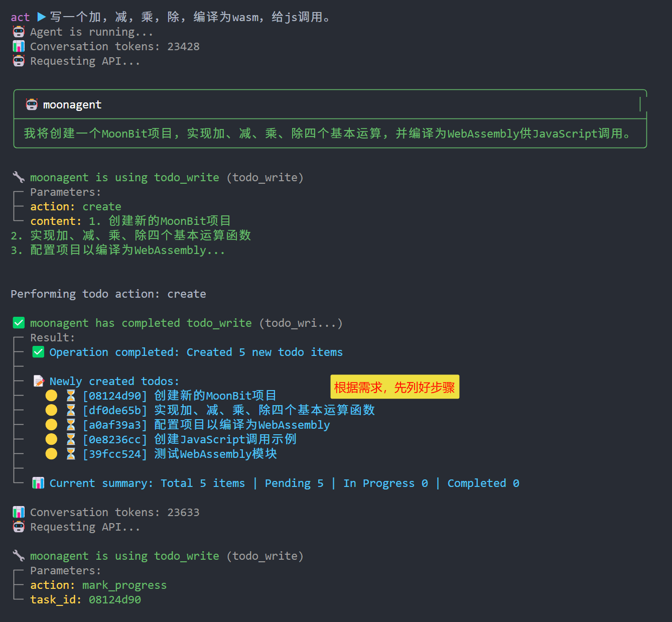The width and height of the screenshot is (672, 622).
Task: Click the Pending 5 summary item
Action: click(294, 483)
